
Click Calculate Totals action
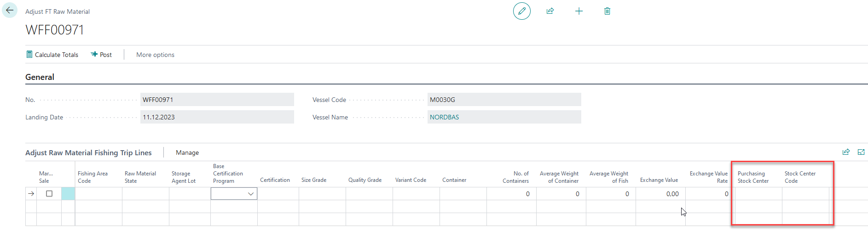[x=52, y=55]
